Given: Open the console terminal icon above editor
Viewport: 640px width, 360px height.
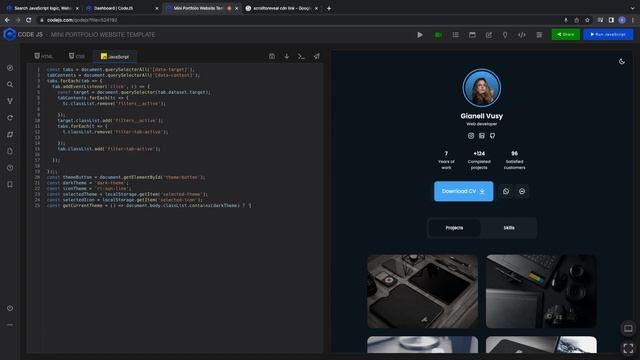Looking at the screenshot, I should tap(301, 56).
